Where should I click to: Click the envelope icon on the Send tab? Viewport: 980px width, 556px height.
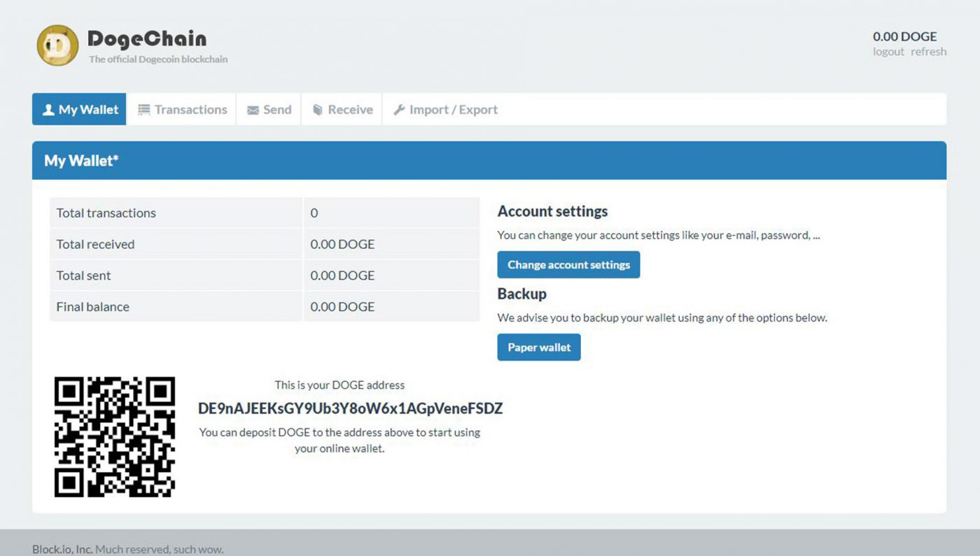click(x=253, y=109)
